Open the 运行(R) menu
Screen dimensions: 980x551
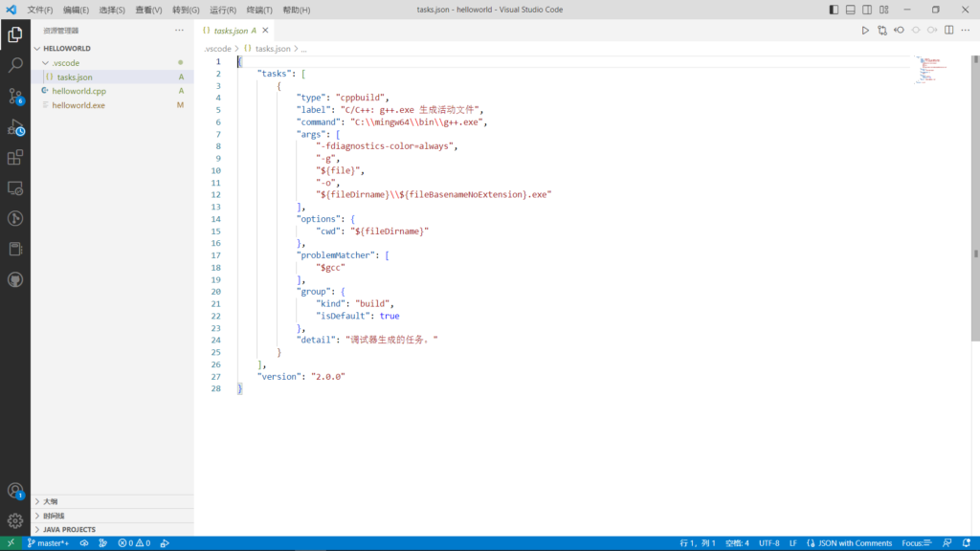coord(222,10)
